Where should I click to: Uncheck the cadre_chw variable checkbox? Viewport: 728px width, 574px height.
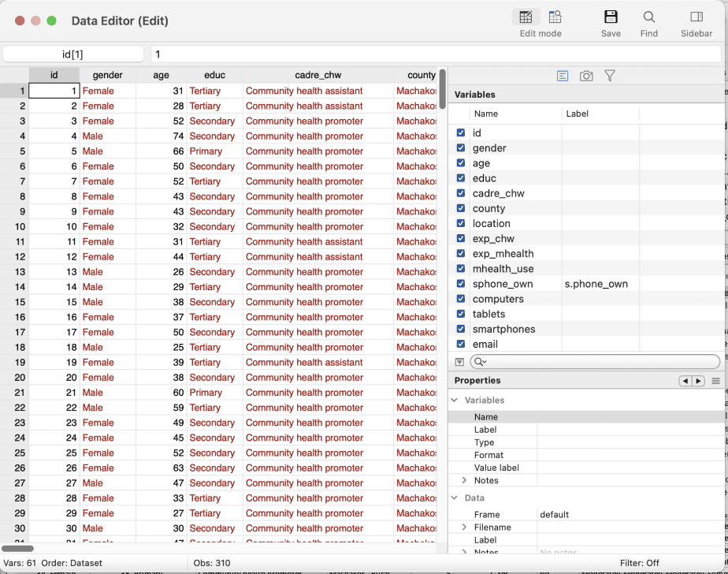pyautogui.click(x=461, y=193)
